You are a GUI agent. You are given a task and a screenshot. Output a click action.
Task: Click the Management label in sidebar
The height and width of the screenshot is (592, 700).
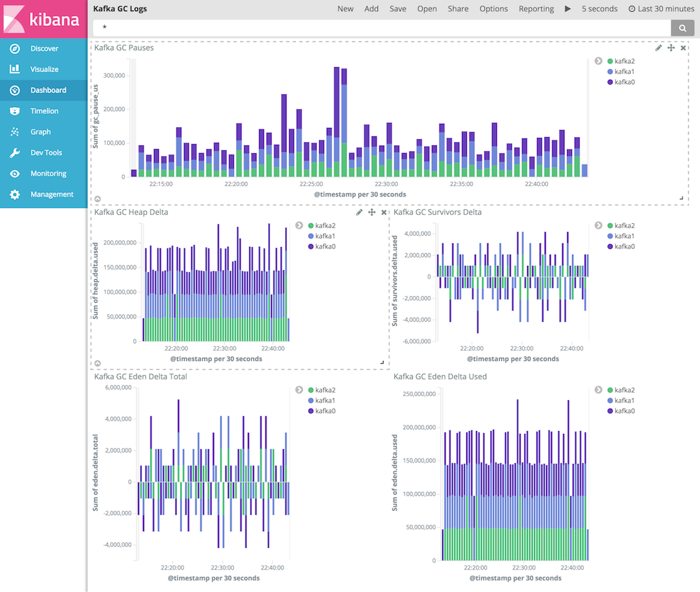pyautogui.click(x=52, y=195)
